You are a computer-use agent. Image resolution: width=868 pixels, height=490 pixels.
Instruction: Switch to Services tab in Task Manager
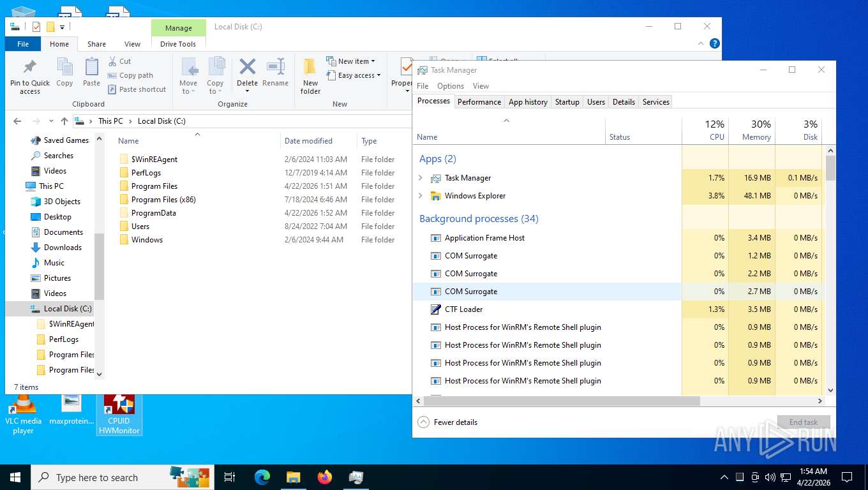(656, 102)
